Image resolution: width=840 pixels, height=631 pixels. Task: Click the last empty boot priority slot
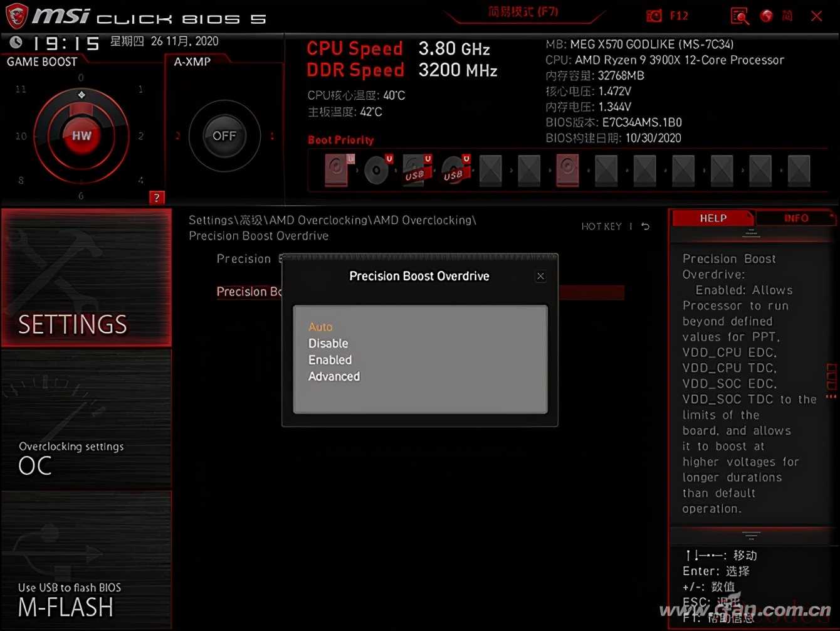tap(799, 169)
